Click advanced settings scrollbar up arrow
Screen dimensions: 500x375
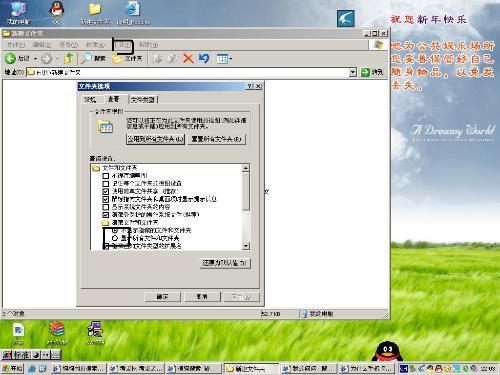coord(246,168)
